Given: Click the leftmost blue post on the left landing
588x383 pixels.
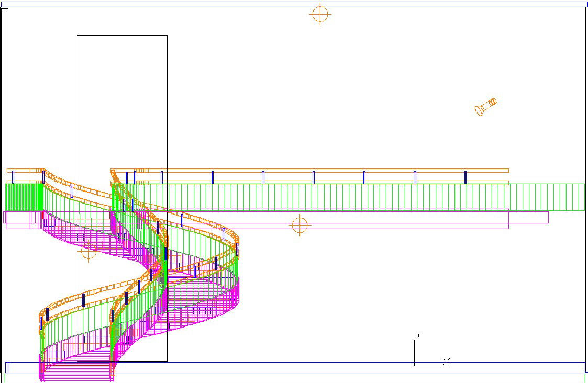Looking at the screenshot, I should (13, 177).
